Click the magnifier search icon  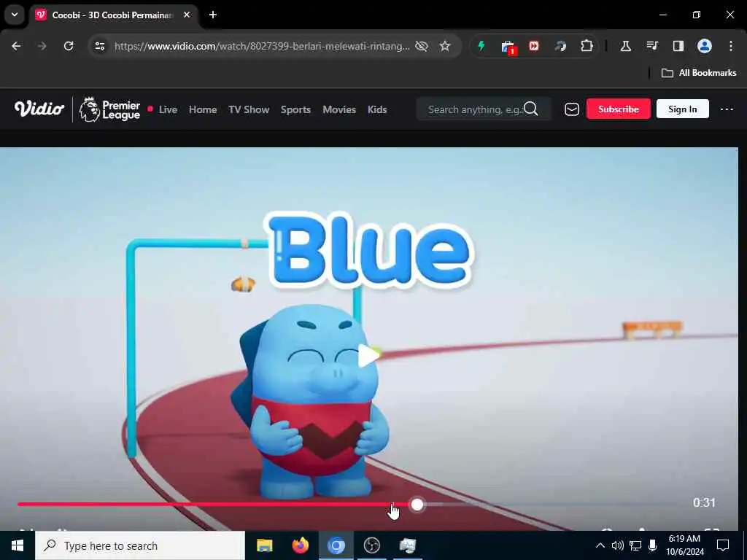[531, 109]
